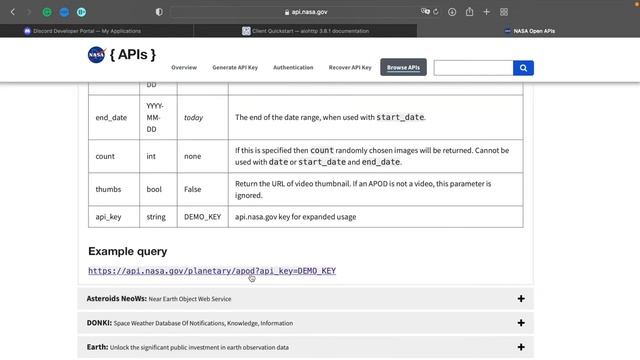Open the green Grammarly extension icon

(47, 12)
